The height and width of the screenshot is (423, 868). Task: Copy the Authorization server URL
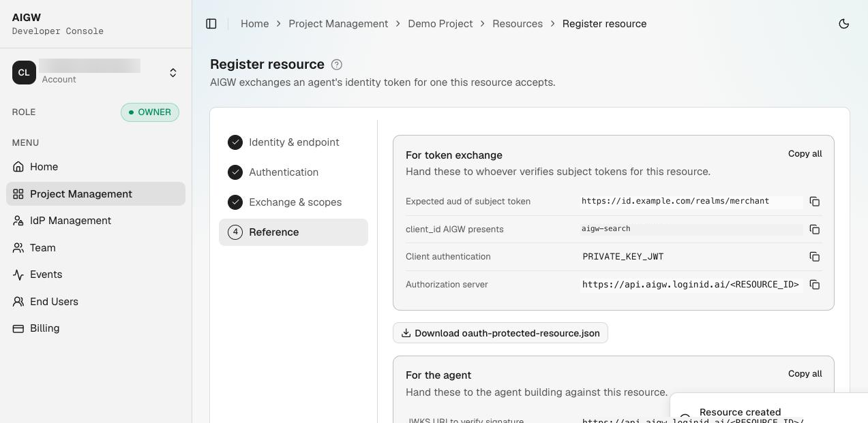[815, 285]
